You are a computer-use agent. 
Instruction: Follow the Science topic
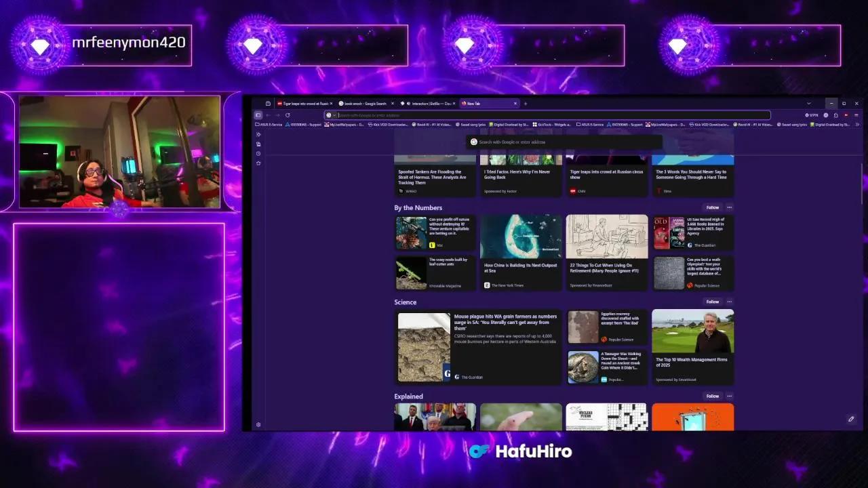[x=712, y=302]
